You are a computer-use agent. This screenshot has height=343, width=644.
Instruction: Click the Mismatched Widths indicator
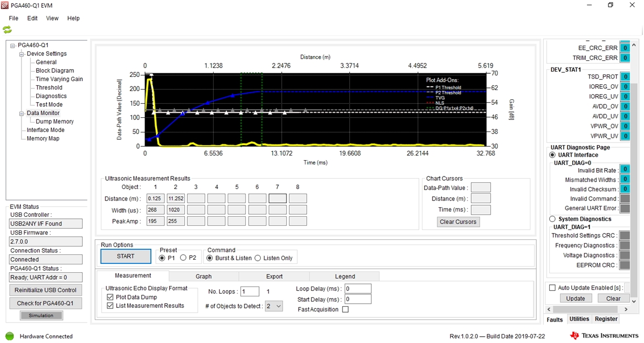point(625,180)
